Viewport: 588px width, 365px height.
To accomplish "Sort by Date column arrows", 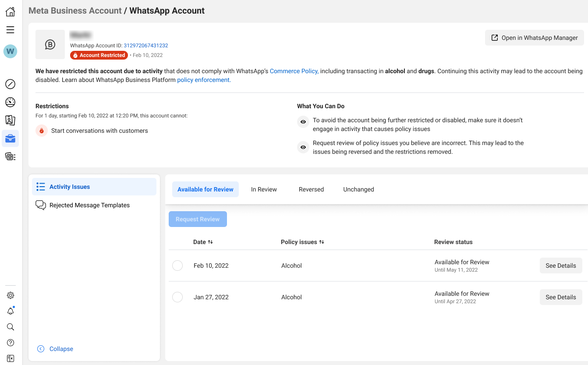I will pos(210,242).
